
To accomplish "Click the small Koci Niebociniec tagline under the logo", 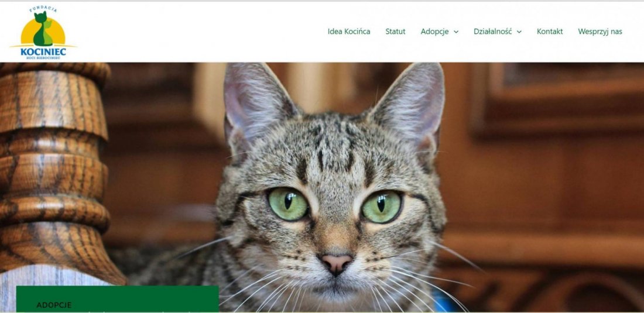I will point(43,59).
